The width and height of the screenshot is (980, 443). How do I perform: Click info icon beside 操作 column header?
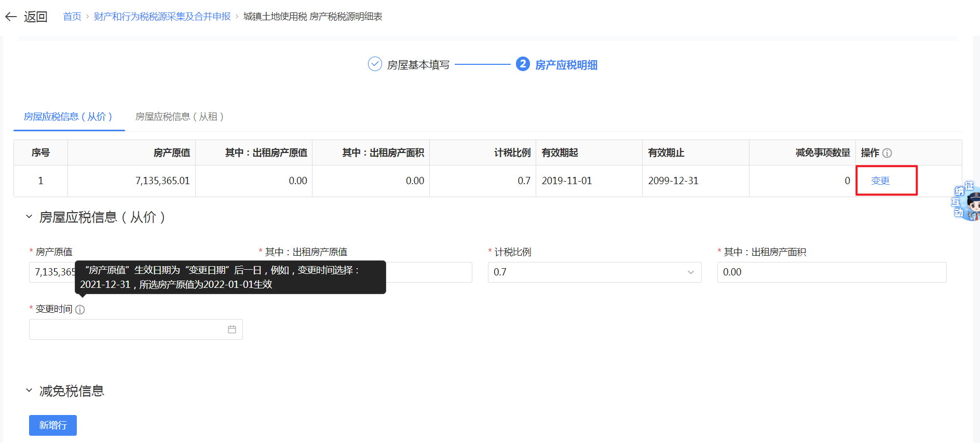(x=887, y=153)
